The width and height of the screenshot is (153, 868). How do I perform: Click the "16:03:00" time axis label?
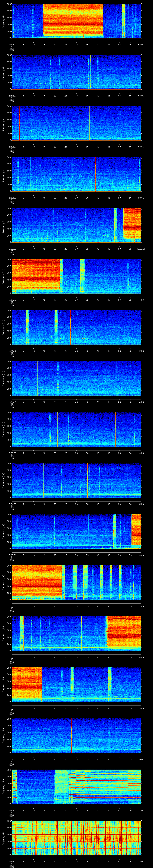[12, 453]
